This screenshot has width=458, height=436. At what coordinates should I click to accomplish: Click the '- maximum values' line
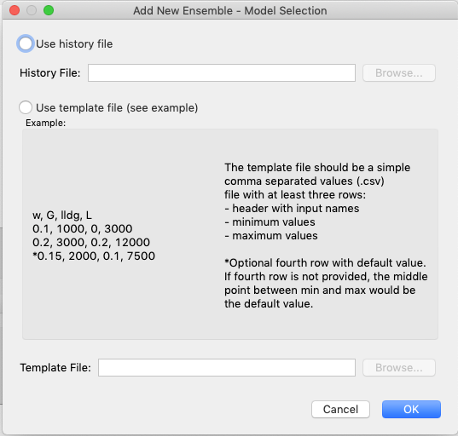[x=271, y=236]
